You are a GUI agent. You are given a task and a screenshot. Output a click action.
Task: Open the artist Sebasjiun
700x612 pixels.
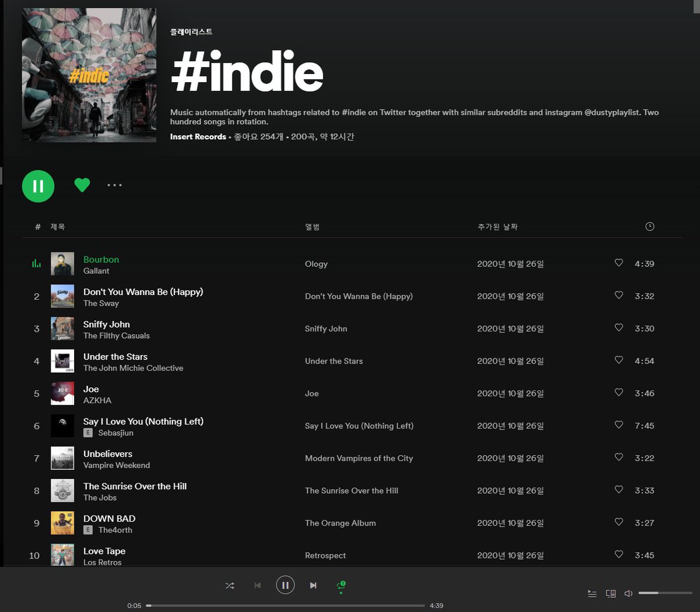[116, 433]
